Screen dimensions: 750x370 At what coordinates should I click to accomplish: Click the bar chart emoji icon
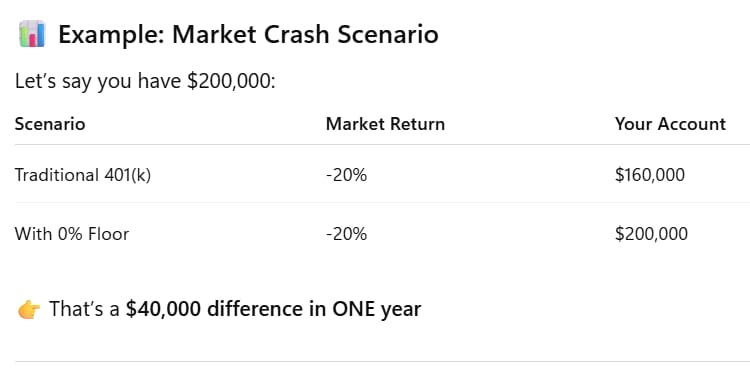coord(32,34)
